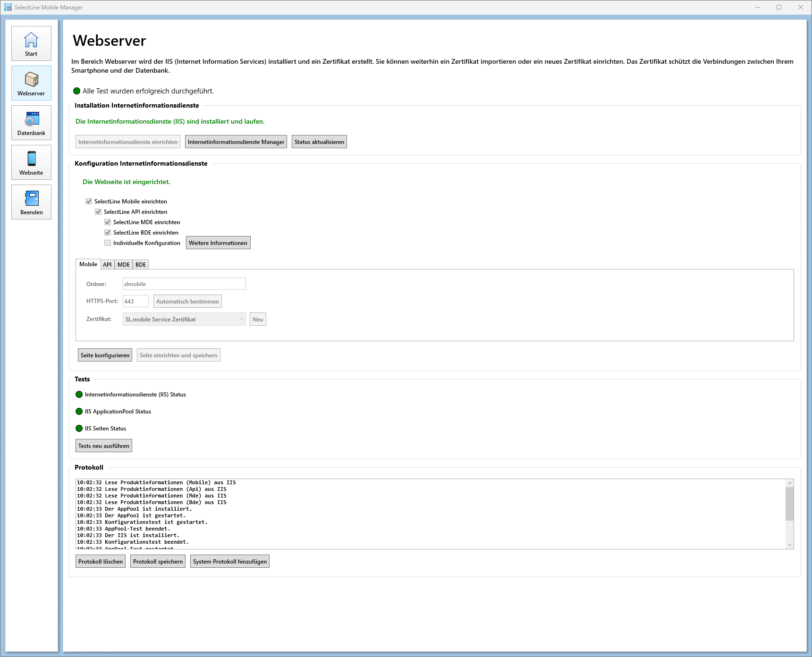The height and width of the screenshot is (657, 812).
Task: Toggle SelectLine BDE einrichten checkbox
Action: 108,233
